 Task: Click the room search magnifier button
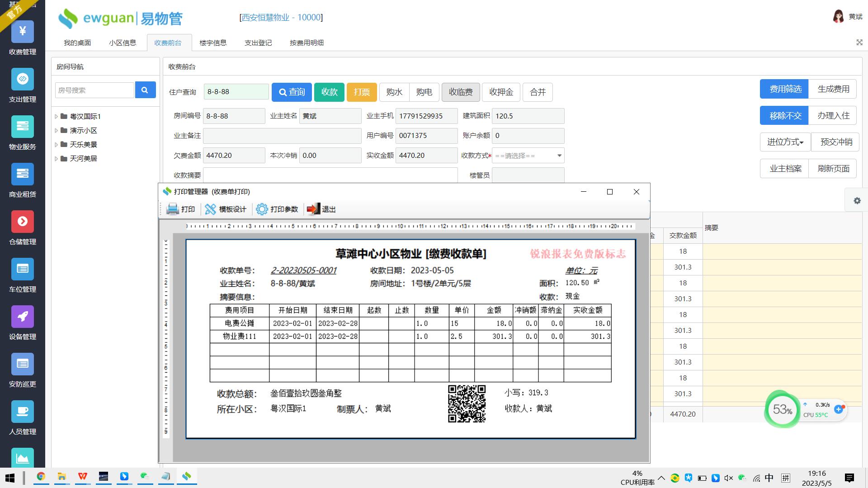point(145,90)
